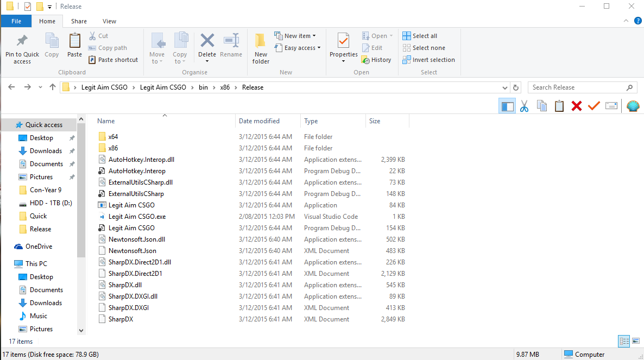Toggle the preview pane layout icon

pyautogui.click(x=507, y=106)
